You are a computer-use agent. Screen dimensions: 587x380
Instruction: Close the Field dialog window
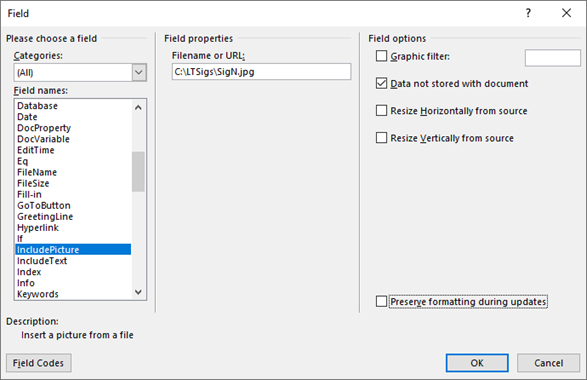(x=566, y=13)
